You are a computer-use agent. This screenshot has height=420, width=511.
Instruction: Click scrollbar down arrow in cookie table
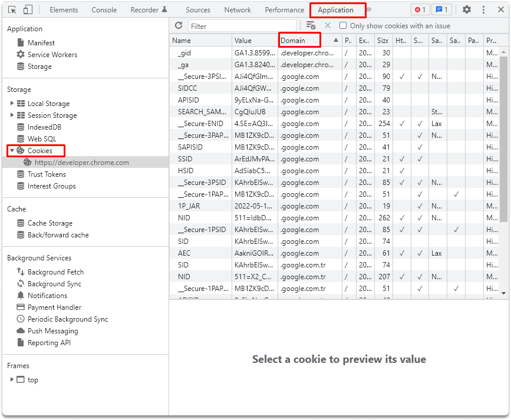pyautogui.click(x=504, y=293)
